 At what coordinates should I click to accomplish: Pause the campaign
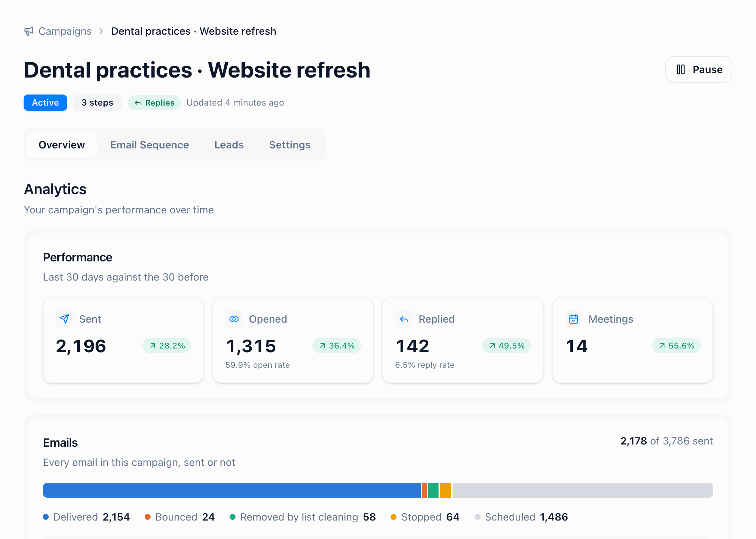pyautogui.click(x=698, y=69)
